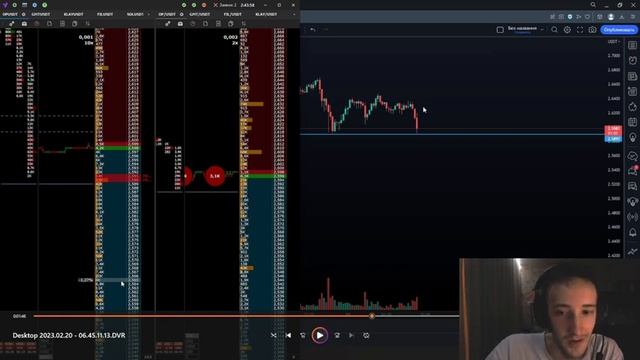The width and height of the screenshot is (640, 360).
Task: Take chart snapshot with camera icon
Action: click(x=592, y=30)
